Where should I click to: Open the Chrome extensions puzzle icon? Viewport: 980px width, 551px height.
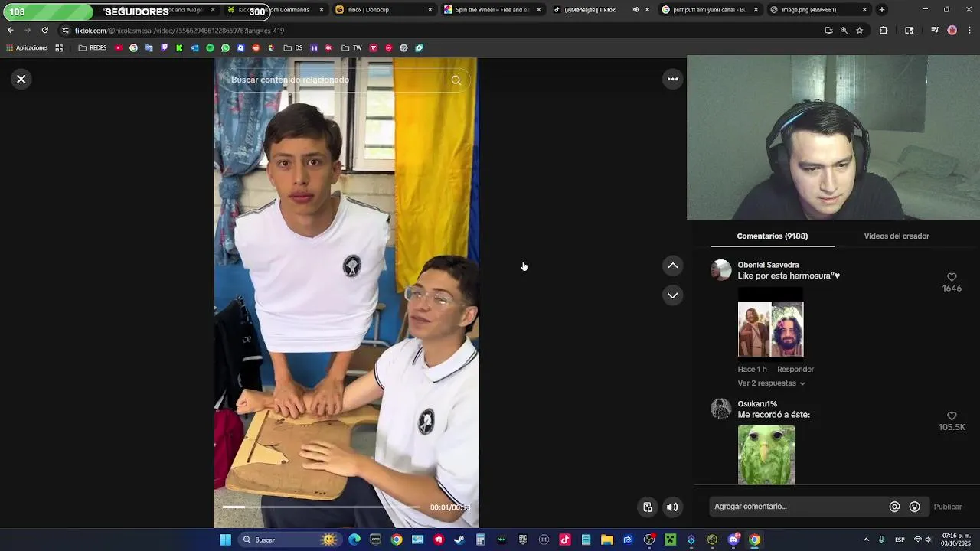883,31
